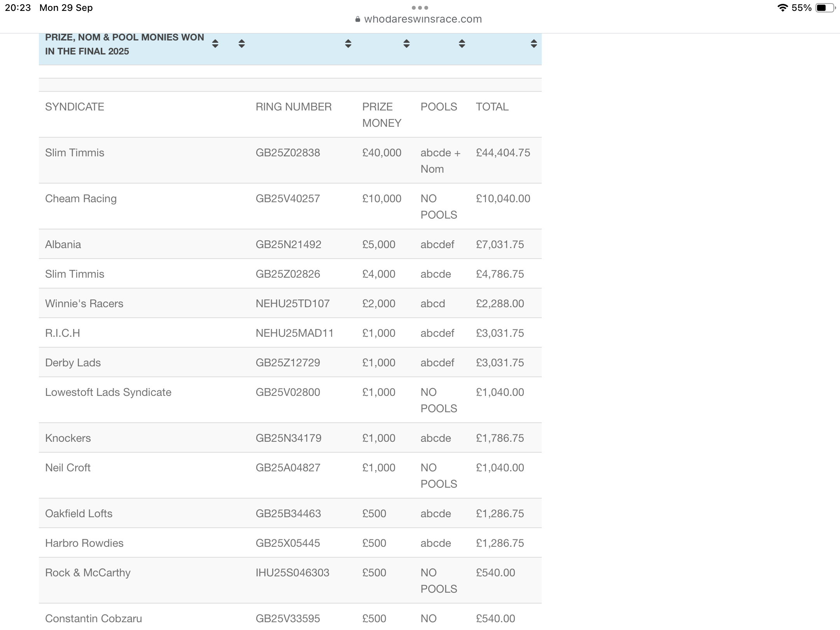Tap the padlock icon in address bar
Viewport: 840px width, 630px height.
[x=357, y=19]
